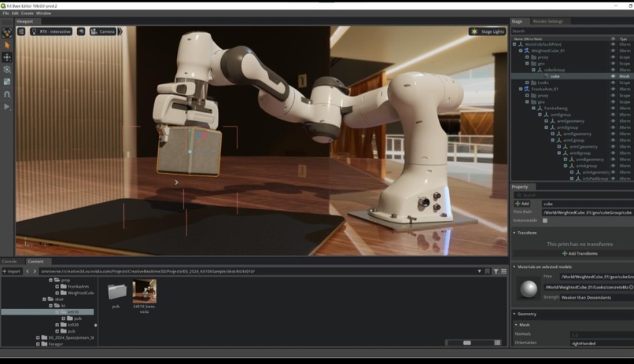The width and height of the screenshot is (634, 364).
Task: Toggle visibility of cubeGroup prim
Action: click(x=613, y=70)
